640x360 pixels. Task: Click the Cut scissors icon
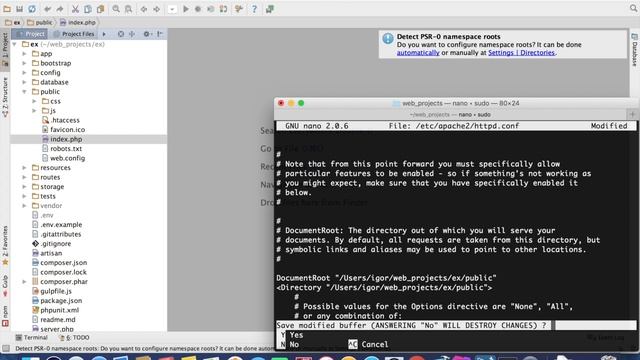[x=75, y=9]
